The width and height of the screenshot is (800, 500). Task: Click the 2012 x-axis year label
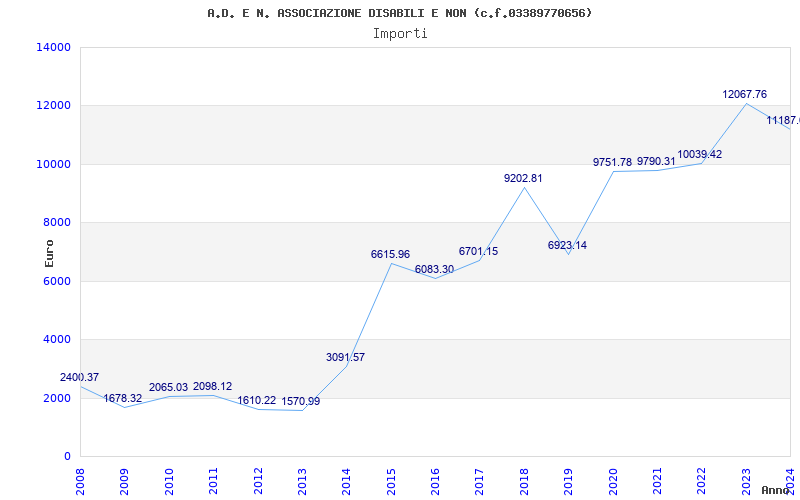click(258, 481)
